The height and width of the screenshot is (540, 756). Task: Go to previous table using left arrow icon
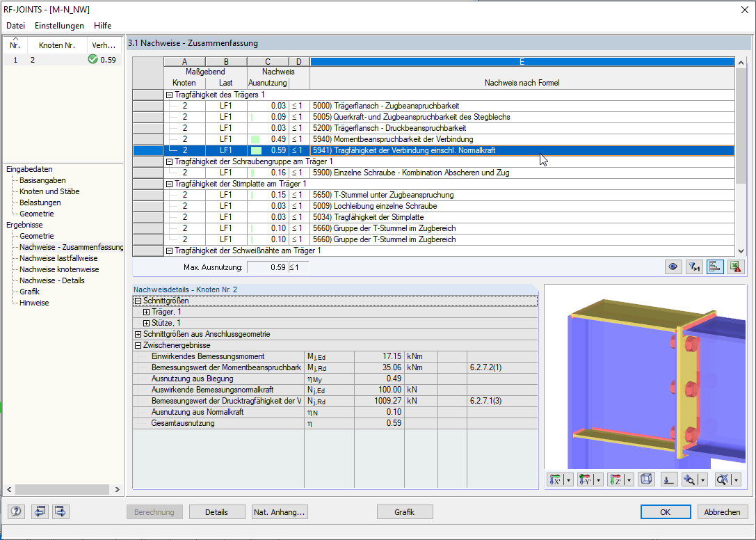[x=40, y=511]
